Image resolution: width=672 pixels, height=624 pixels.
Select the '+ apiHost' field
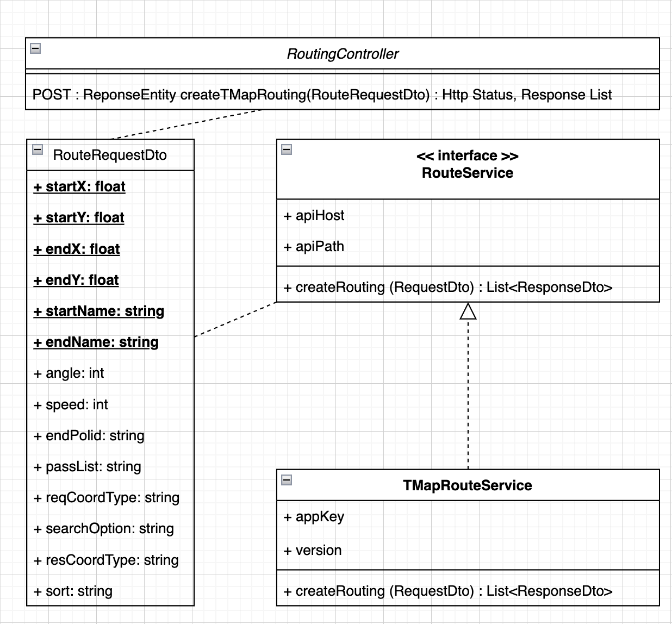click(x=314, y=215)
